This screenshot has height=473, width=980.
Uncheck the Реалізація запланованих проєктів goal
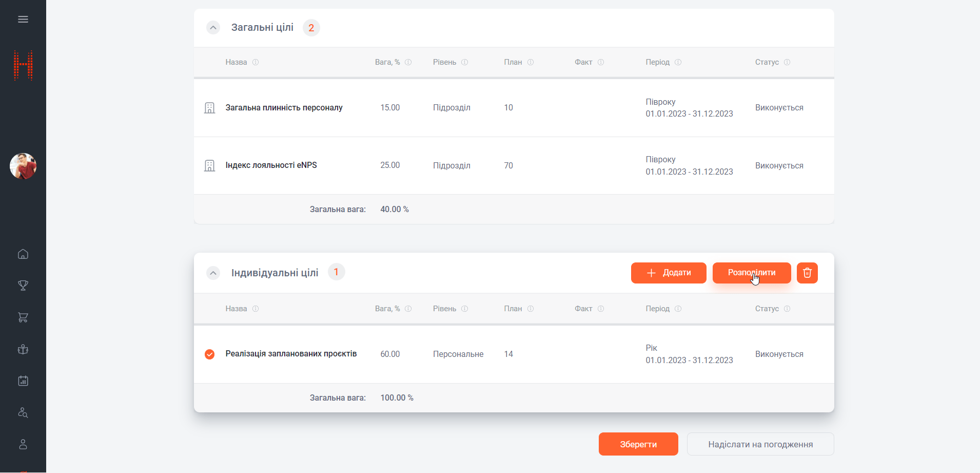click(209, 354)
